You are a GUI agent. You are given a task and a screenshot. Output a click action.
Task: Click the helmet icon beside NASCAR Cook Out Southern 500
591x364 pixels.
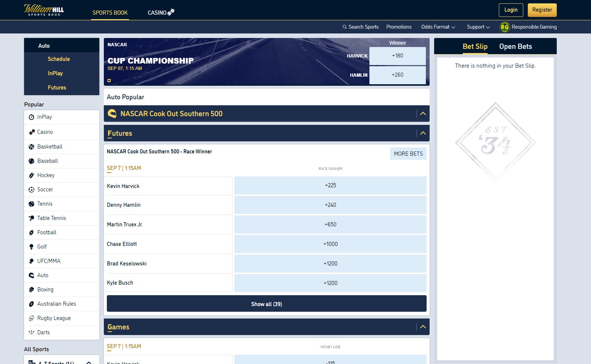coord(112,114)
